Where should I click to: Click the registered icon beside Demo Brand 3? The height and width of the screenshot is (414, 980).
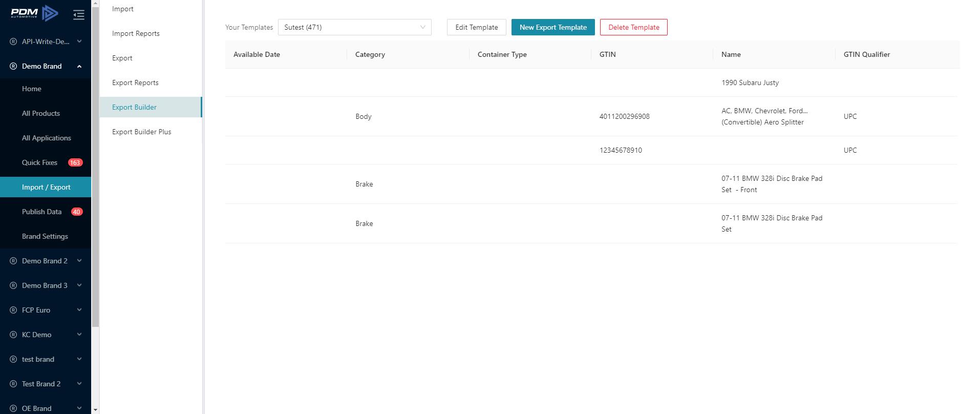click(x=13, y=285)
